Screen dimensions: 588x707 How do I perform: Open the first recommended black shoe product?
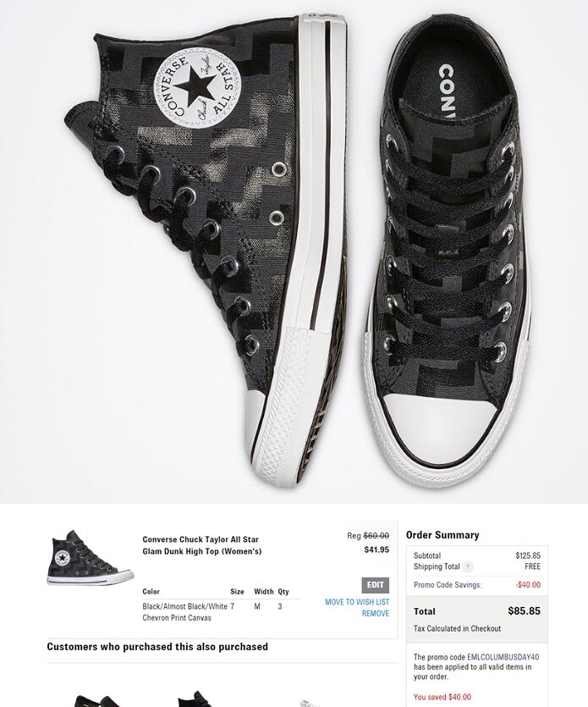click(x=98, y=701)
